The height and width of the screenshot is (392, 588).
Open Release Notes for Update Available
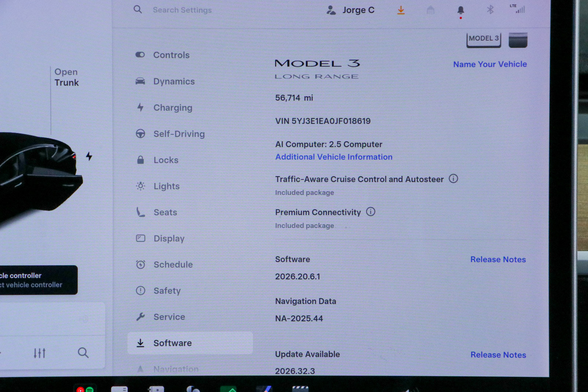pos(498,355)
